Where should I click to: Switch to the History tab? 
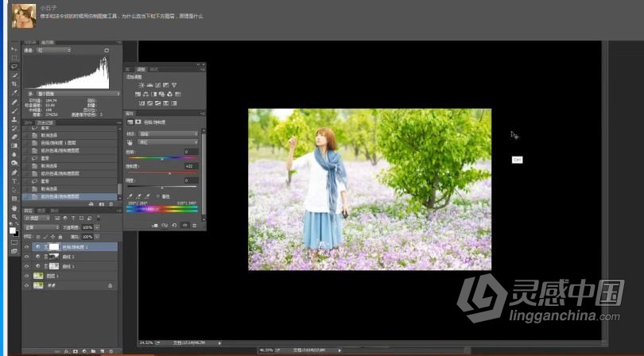click(x=45, y=123)
